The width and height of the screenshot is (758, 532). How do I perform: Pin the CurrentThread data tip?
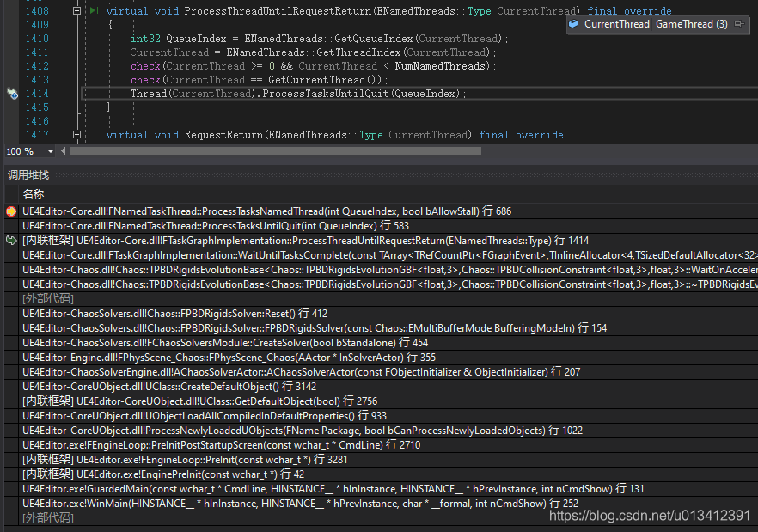739,25
